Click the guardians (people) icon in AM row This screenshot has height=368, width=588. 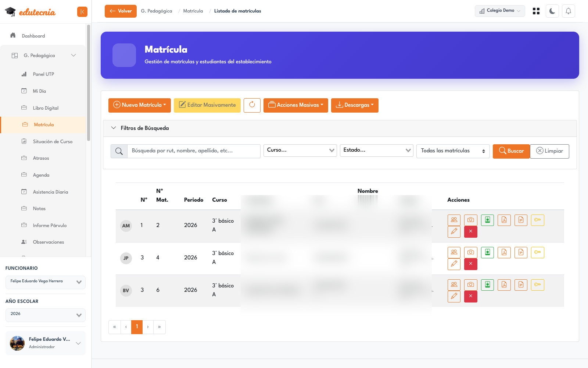[454, 220]
